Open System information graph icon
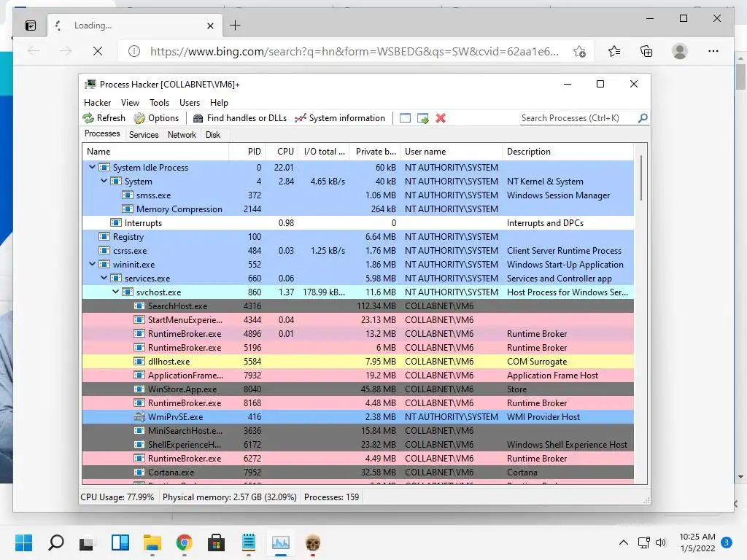Viewport: 747px width, 560px height. (300, 118)
